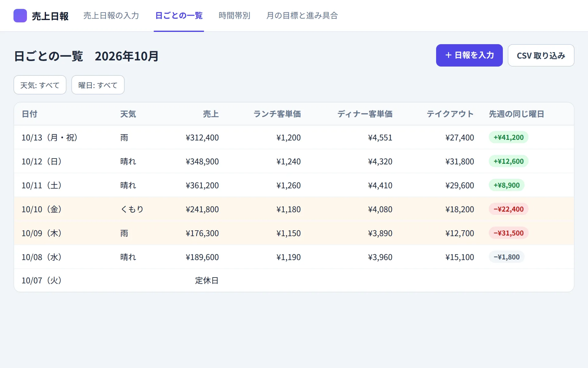The width and height of the screenshot is (588, 368).
Task: Click the テイクアウト column header
Action: [450, 114]
